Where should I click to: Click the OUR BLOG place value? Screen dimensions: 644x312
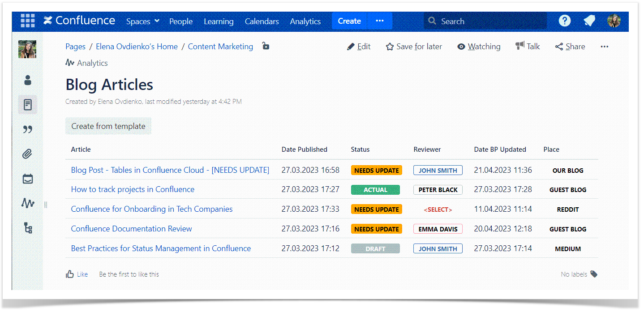point(568,171)
